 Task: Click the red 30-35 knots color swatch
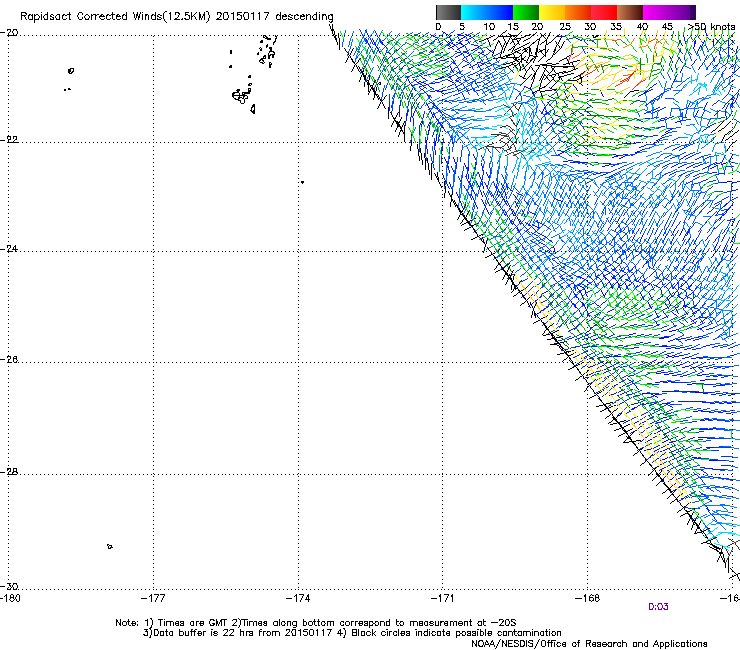(604, 12)
